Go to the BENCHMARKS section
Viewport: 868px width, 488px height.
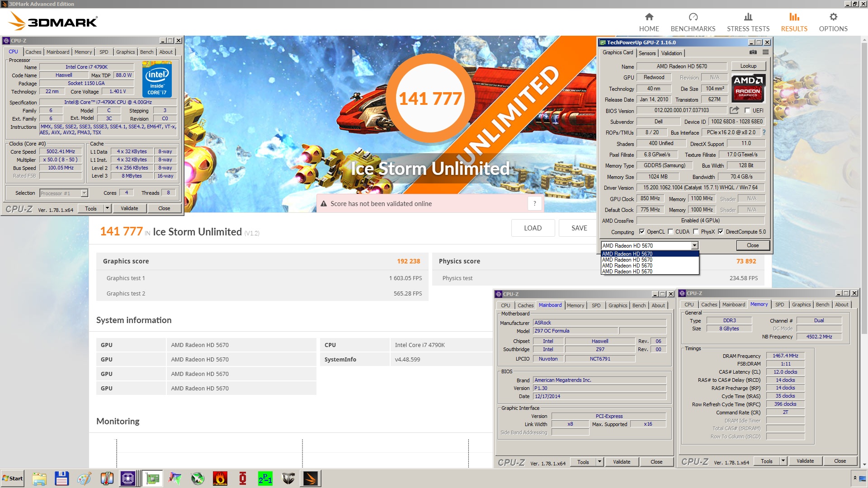pyautogui.click(x=693, y=22)
